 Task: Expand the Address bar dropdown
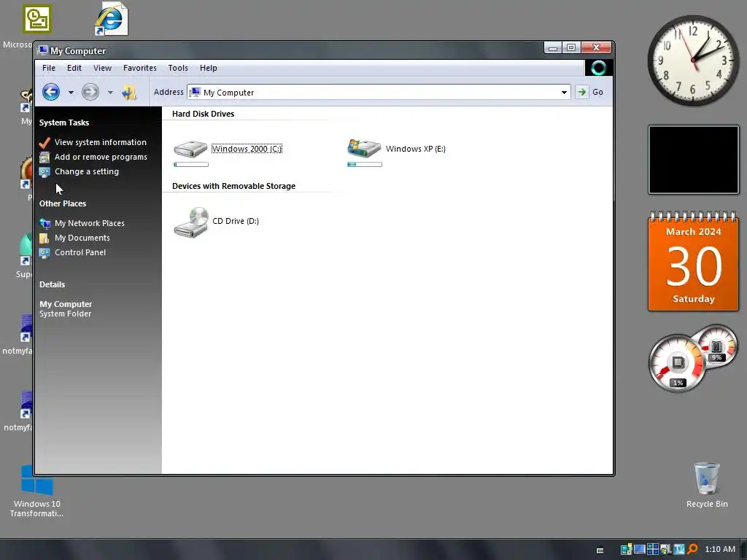(x=564, y=93)
